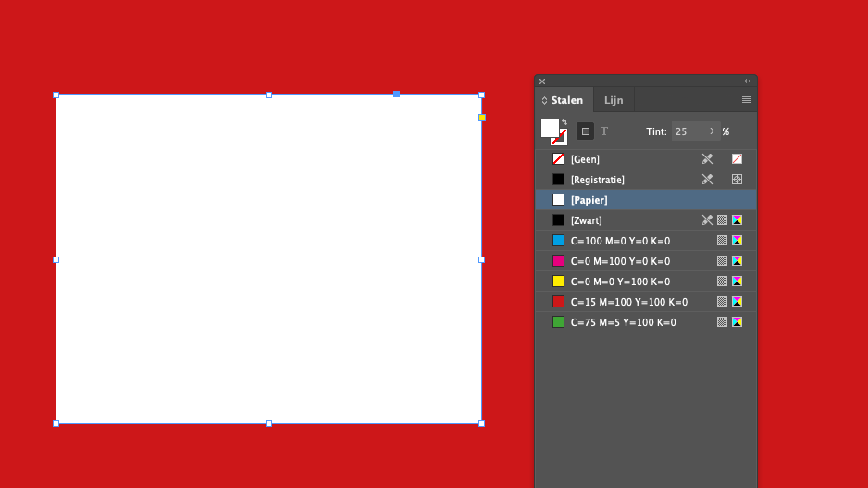The width and height of the screenshot is (868, 488).
Task: Close the Stalen panel with the X
Action: [x=542, y=81]
